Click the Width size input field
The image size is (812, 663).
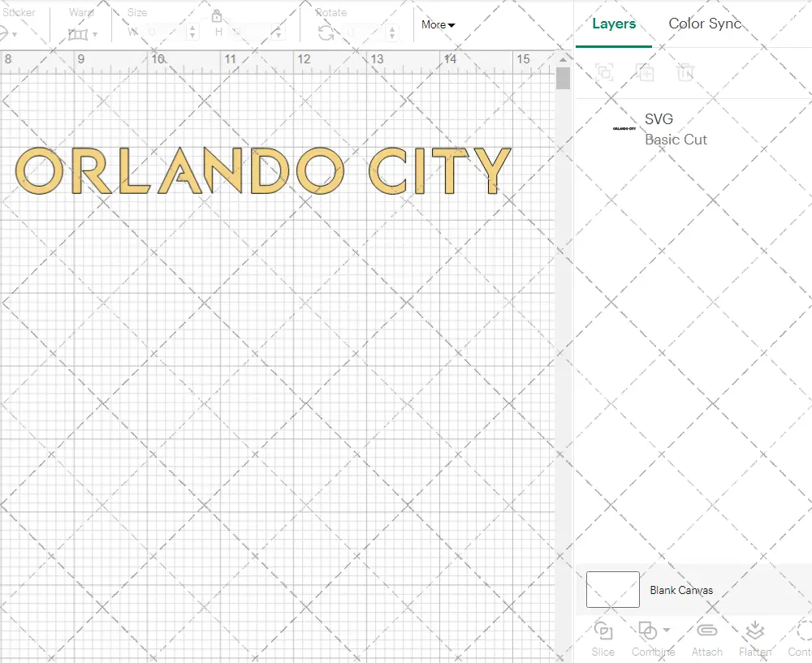[164, 32]
